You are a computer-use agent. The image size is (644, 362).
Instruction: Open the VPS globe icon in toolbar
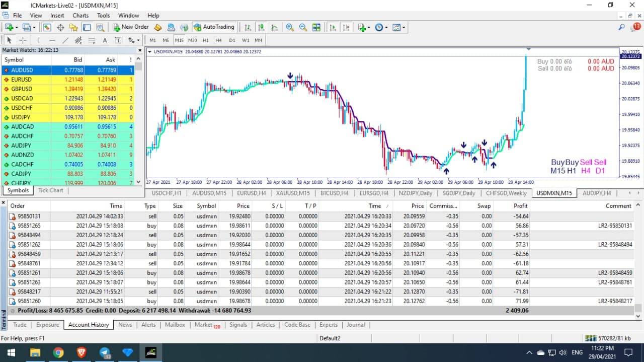click(184, 27)
